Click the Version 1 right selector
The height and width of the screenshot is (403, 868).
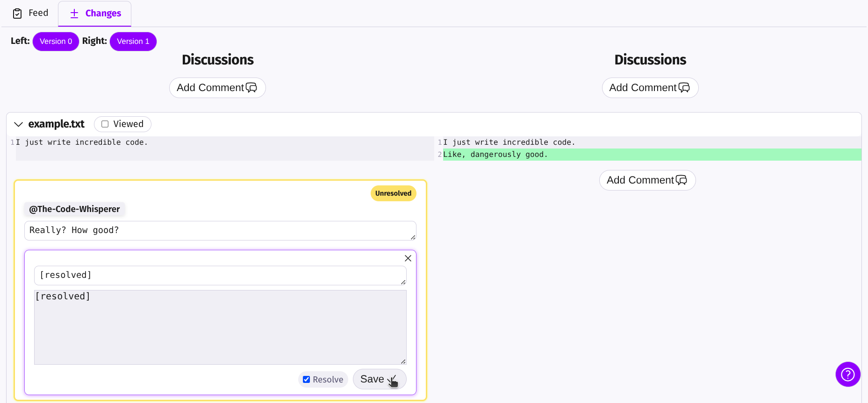[133, 42]
